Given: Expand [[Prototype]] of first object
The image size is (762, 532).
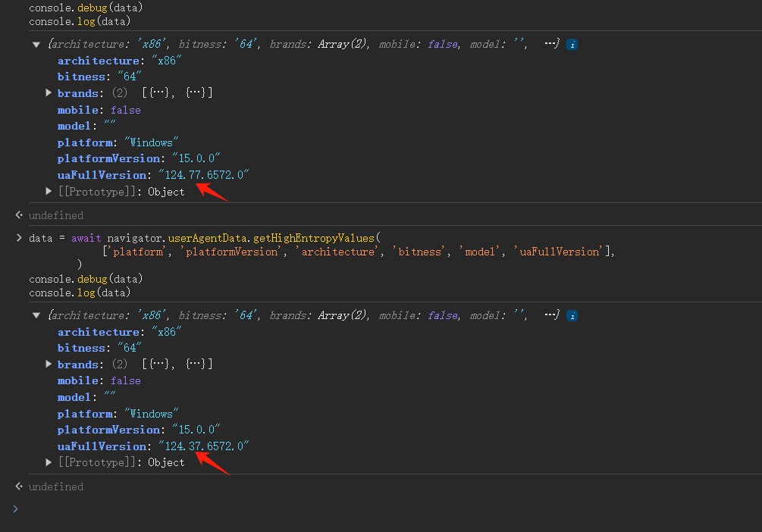Looking at the screenshot, I should 49,192.
